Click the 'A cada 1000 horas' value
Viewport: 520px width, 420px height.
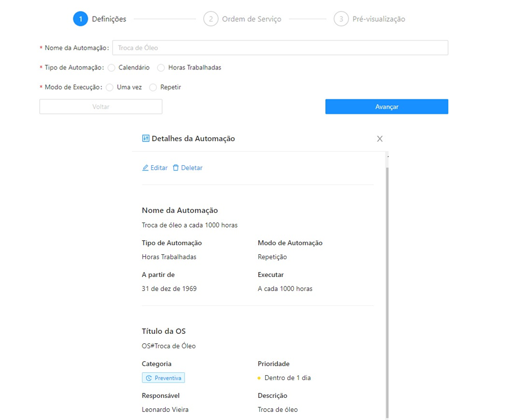click(285, 289)
